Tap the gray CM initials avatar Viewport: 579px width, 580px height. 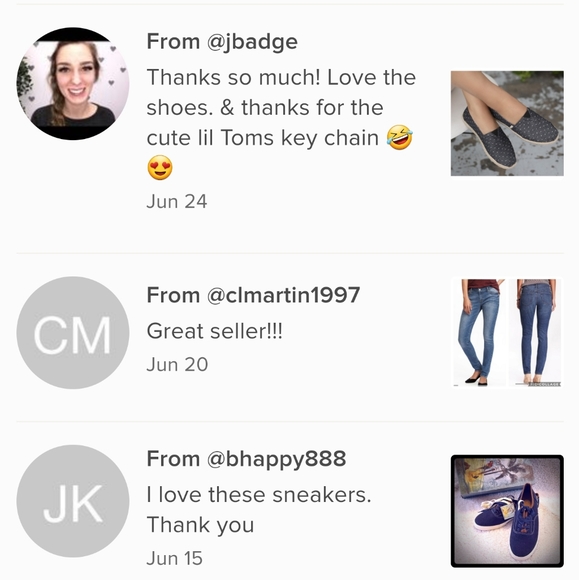point(73,333)
